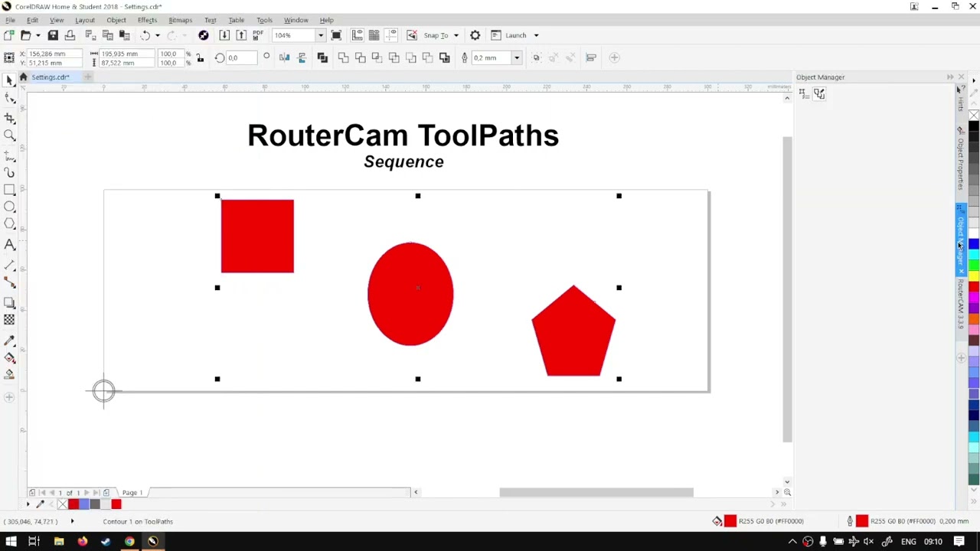Expand the Open file dropdown arrow

pyautogui.click(x=38, y=35)
